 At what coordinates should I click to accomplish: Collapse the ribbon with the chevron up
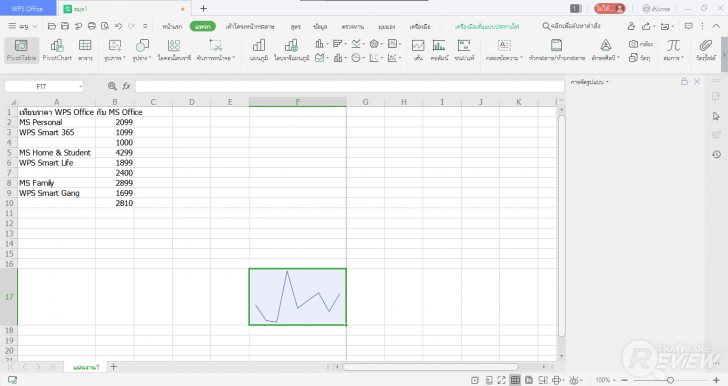716,26
